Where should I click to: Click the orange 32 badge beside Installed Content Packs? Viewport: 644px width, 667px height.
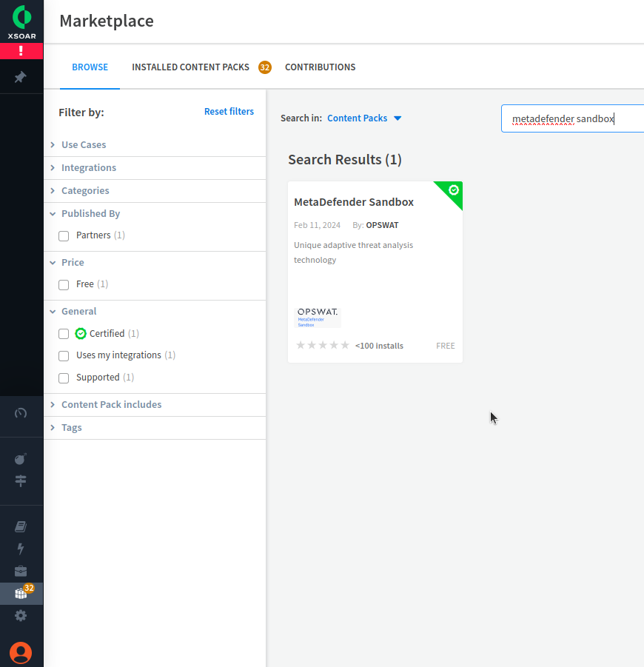(x=264, y=67)
